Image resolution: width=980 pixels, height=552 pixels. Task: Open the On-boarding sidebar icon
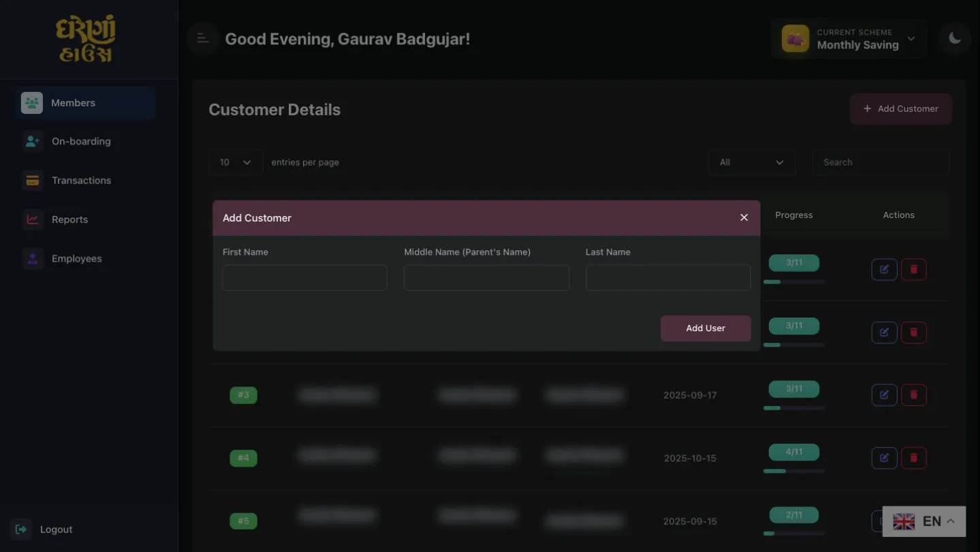pyautogui.click(x=32, y=142)
